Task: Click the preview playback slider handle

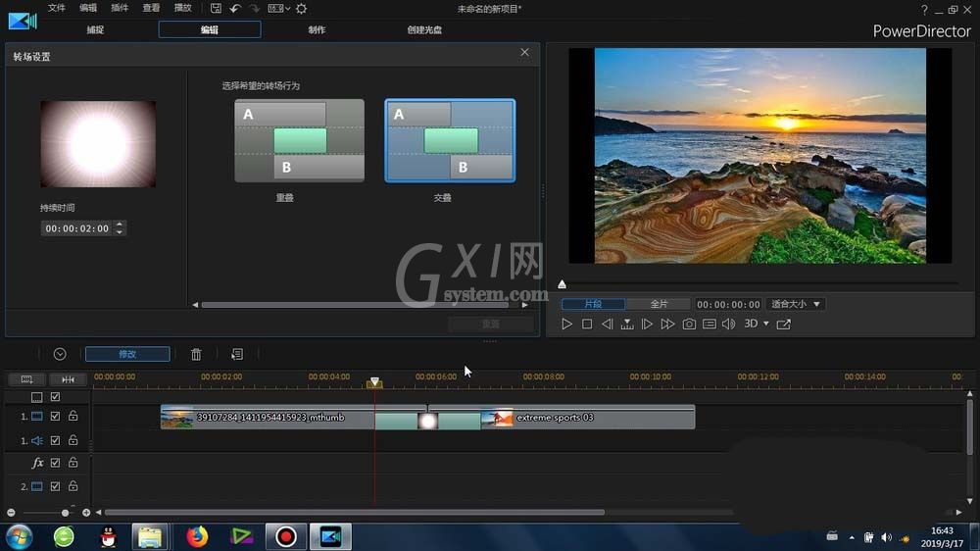Action: point(562,284)
